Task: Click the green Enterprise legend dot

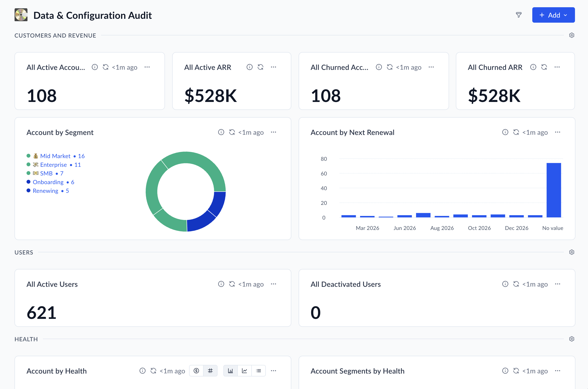Action: pyautogui.click(x=28, y=164)
